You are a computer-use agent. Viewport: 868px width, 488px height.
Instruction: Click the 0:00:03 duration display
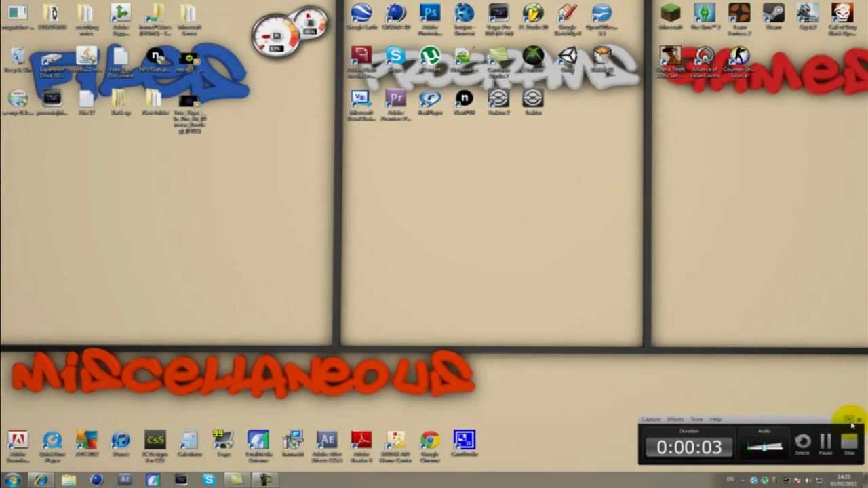[689, 447]
